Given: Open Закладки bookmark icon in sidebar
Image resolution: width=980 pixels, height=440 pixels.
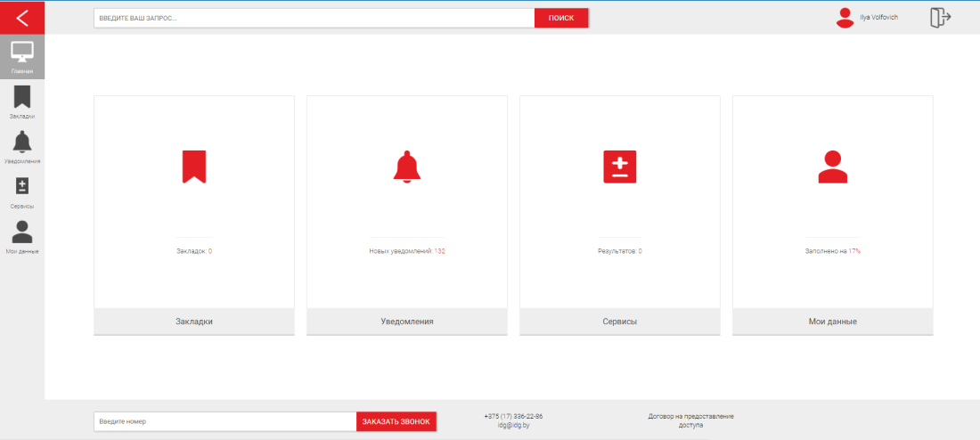Looking at the screenshot, I should pyautogui.click(x=22, y=97).
